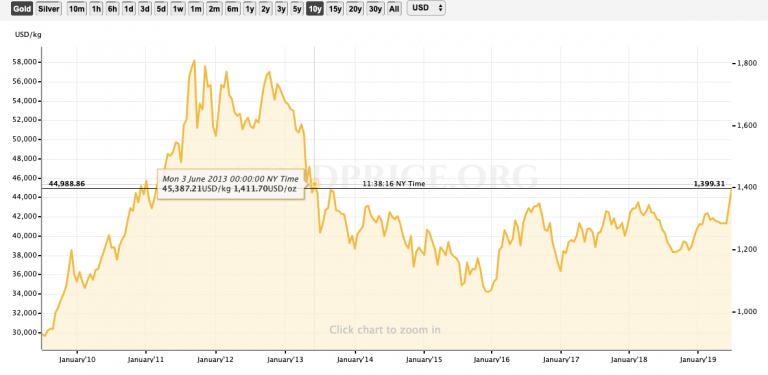Viewport: 768px width, 375px height.
Task: Switch to the Silver price chart
Action: pyautogui.click(x=48, y=9)
